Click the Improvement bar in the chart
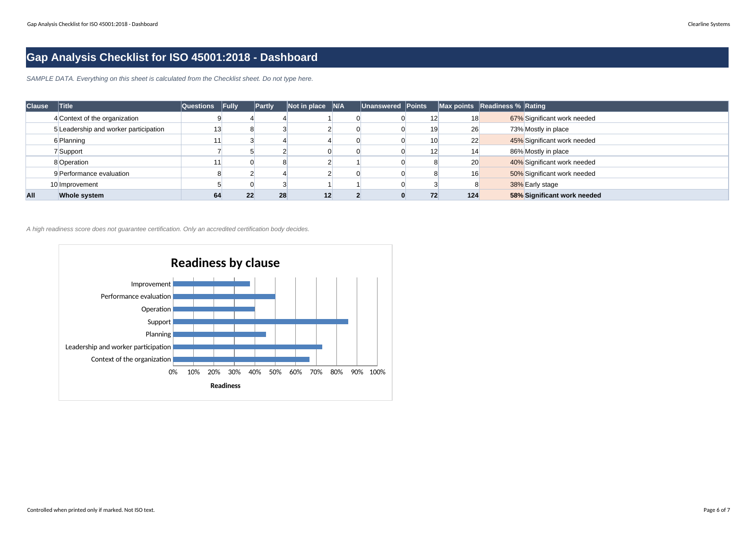Image resolution: width=756 pixels, height=535 pixels. 212,284
